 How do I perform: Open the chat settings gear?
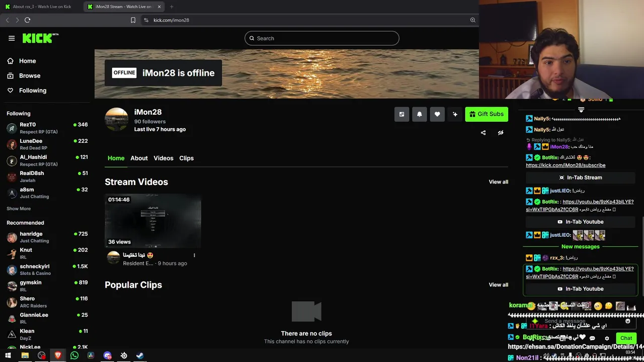(x=607, y=338)
